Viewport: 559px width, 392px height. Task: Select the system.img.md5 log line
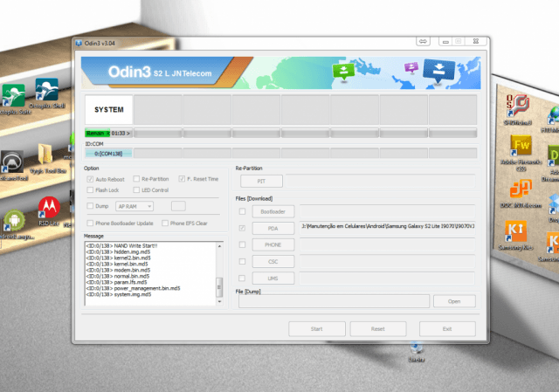(119, 294)
